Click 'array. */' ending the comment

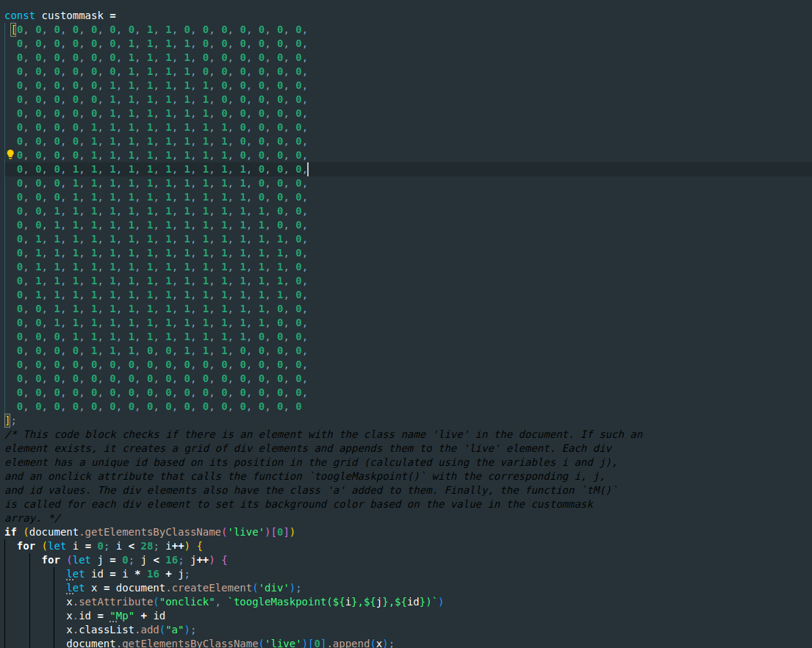(x=32, y=518)
